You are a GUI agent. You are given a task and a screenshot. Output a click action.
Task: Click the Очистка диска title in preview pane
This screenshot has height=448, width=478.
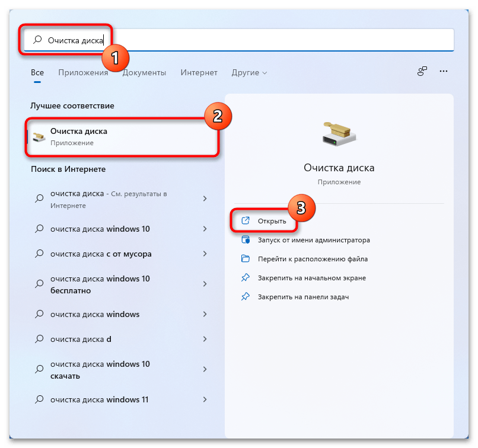point(339,168)
